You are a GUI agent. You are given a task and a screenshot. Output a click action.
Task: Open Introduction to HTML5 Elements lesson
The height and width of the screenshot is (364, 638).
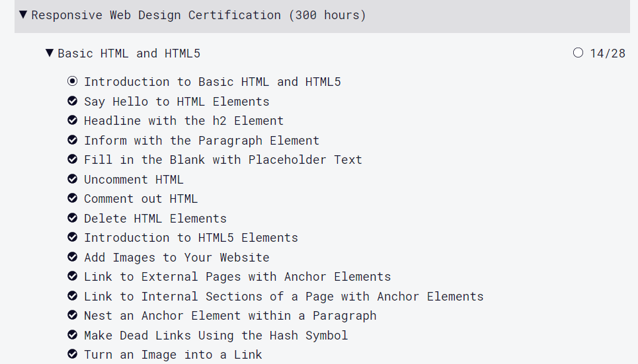(191, 238)
